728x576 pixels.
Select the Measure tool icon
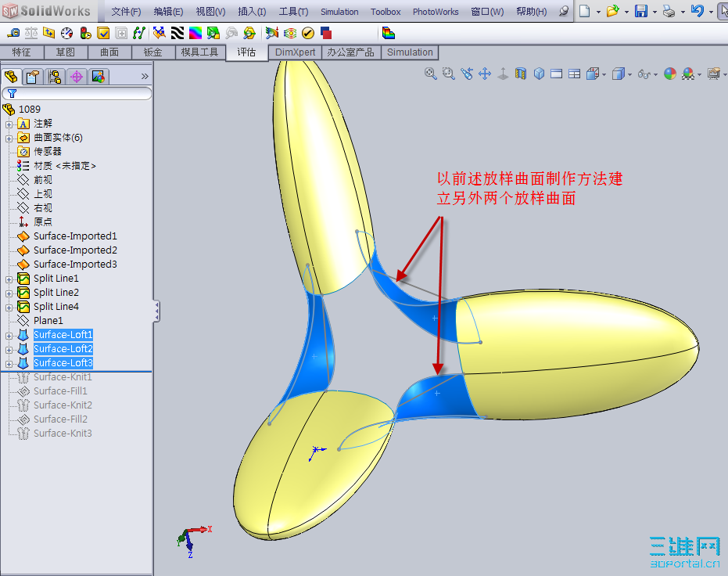[13, 33]
